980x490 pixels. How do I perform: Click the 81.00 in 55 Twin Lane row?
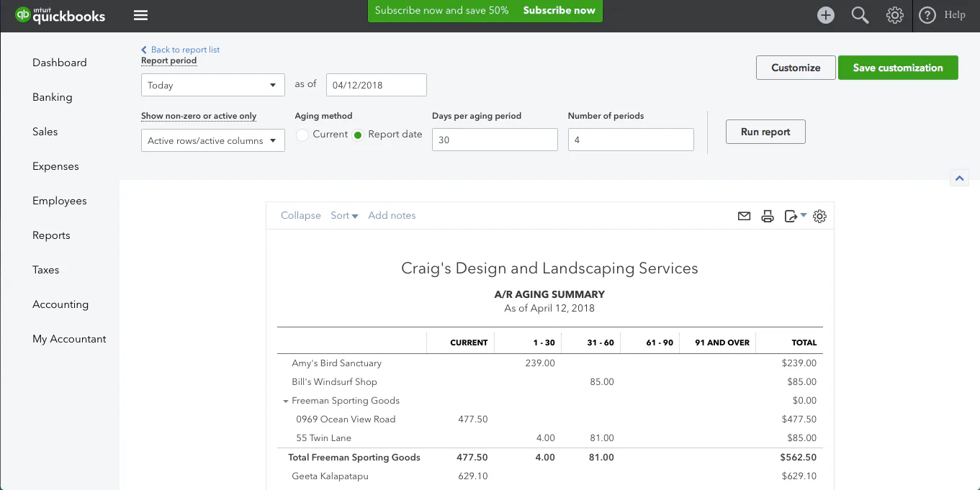point(601,438)
